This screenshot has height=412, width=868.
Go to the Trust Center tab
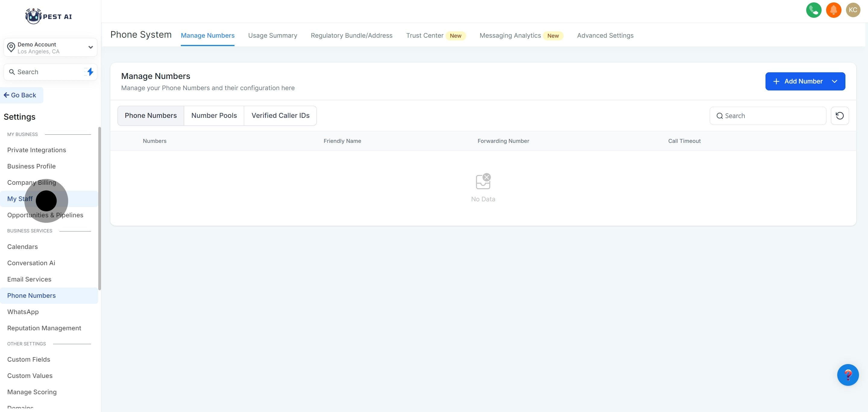click(425, 35)
